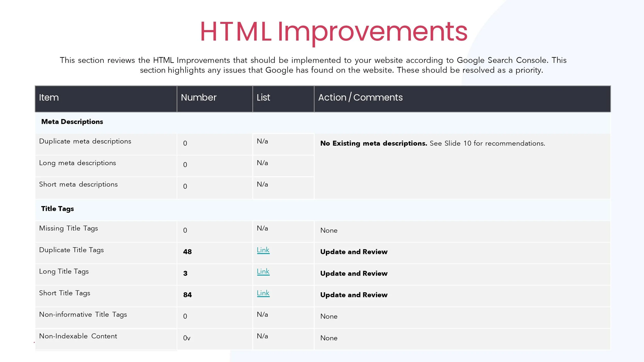Select the Number column header
The width and height of the screenshot is (644, 362).
(199, 98)
